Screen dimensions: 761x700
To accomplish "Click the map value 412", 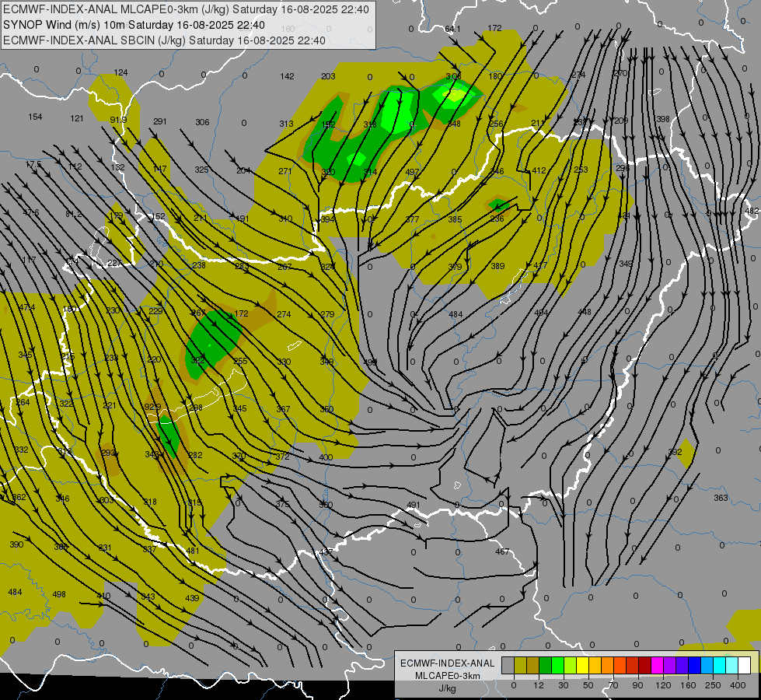I will coord(539,170).
